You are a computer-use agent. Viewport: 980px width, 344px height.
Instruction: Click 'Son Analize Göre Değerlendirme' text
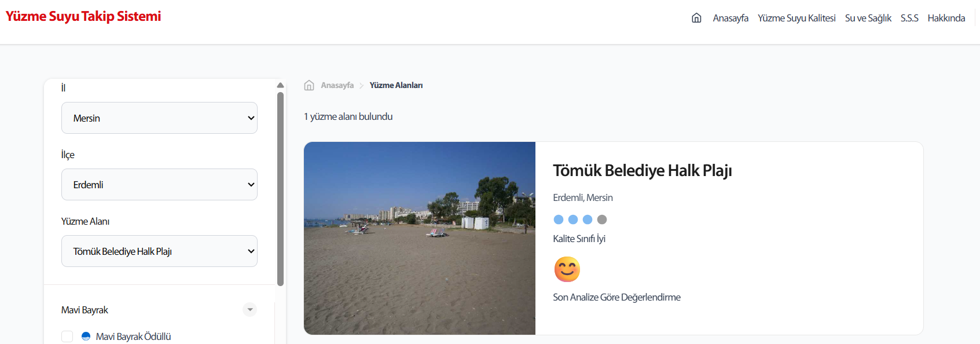tap(616, 297)
